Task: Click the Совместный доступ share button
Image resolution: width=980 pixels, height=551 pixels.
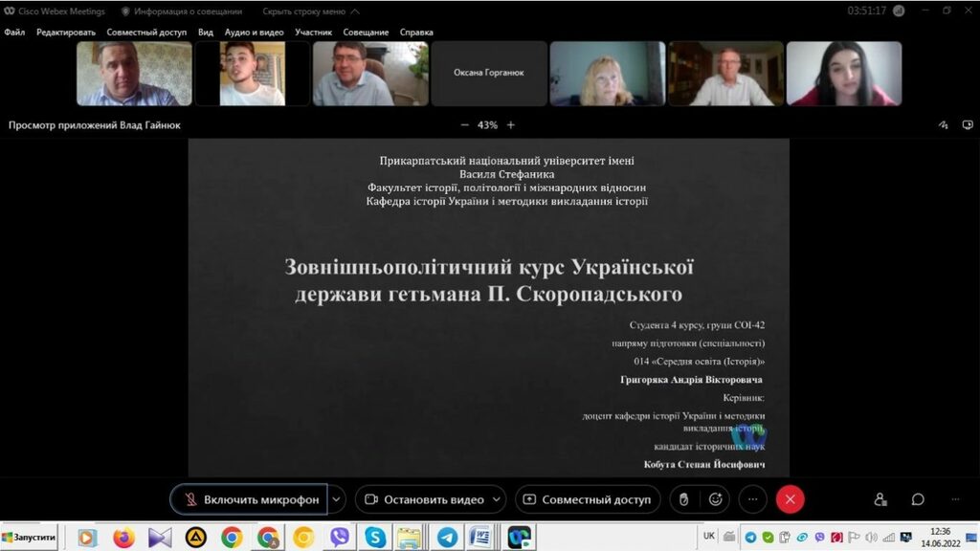Action: point(587,499)
